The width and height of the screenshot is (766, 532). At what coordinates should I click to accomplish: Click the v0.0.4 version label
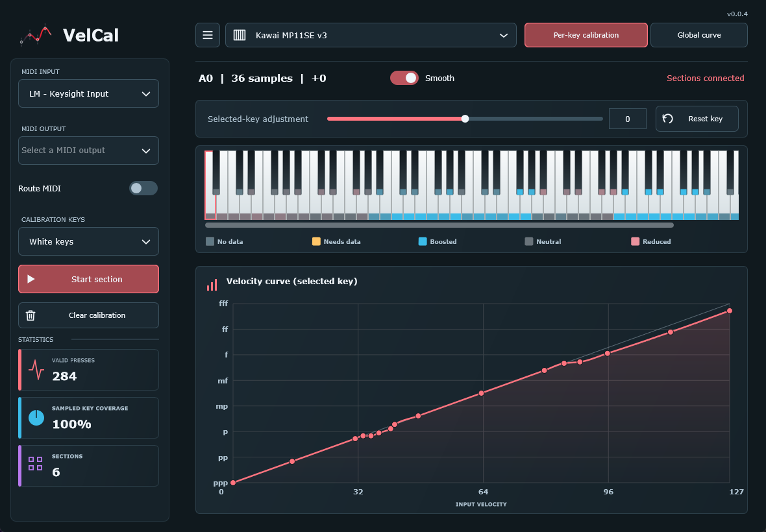[737, 14]
